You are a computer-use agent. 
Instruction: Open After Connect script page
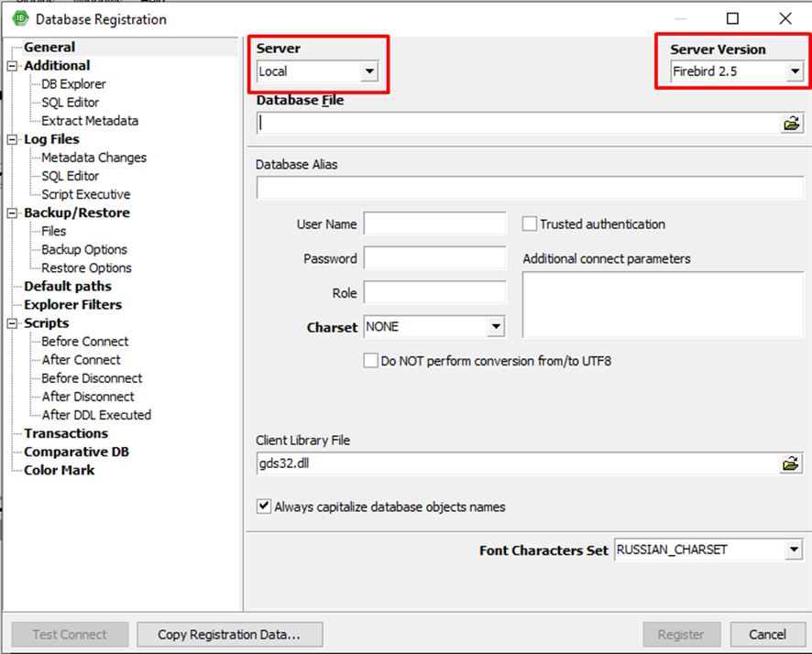coord(81,360)
